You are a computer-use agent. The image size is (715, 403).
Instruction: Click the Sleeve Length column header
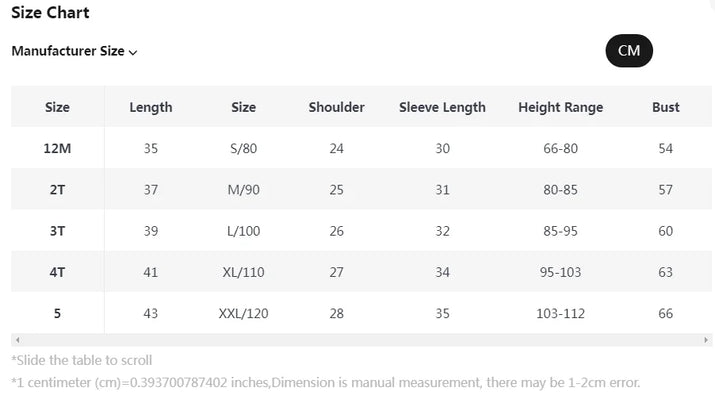[x=442, y=107]
